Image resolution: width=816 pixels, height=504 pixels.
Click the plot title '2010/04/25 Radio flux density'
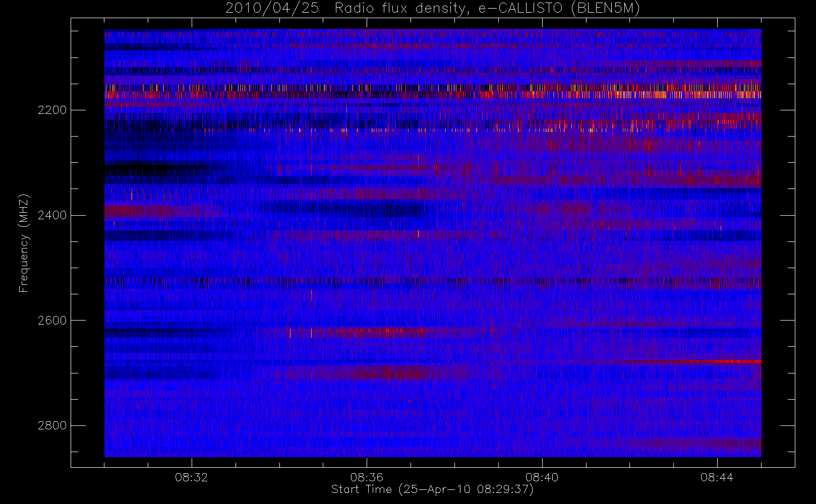pos(432,9)
